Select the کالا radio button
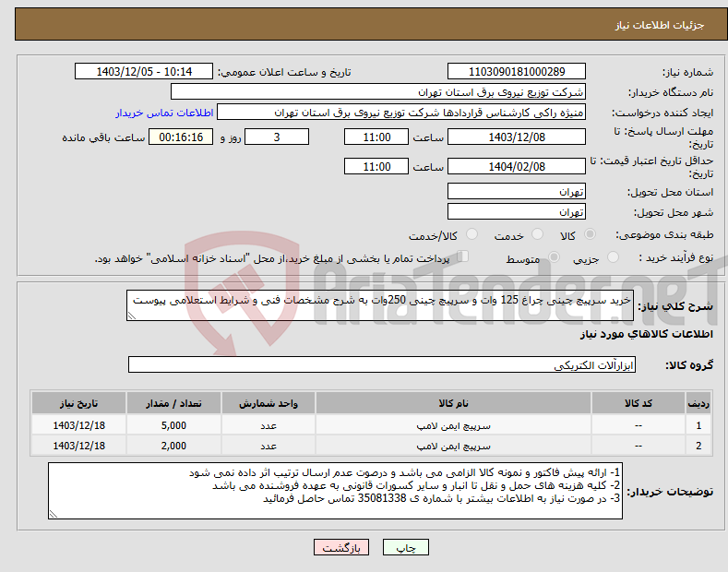The image size is (728, 572). 590,234
